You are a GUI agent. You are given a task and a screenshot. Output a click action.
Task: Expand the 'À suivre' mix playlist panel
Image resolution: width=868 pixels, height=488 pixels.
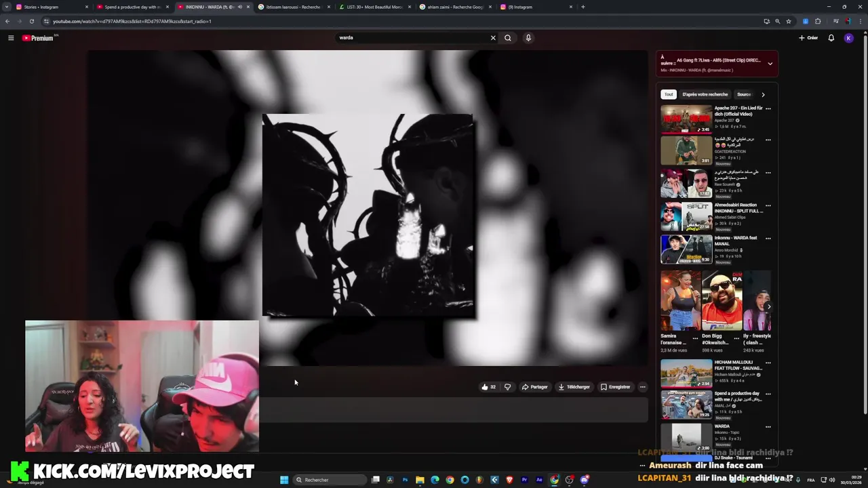coord(770,64)
